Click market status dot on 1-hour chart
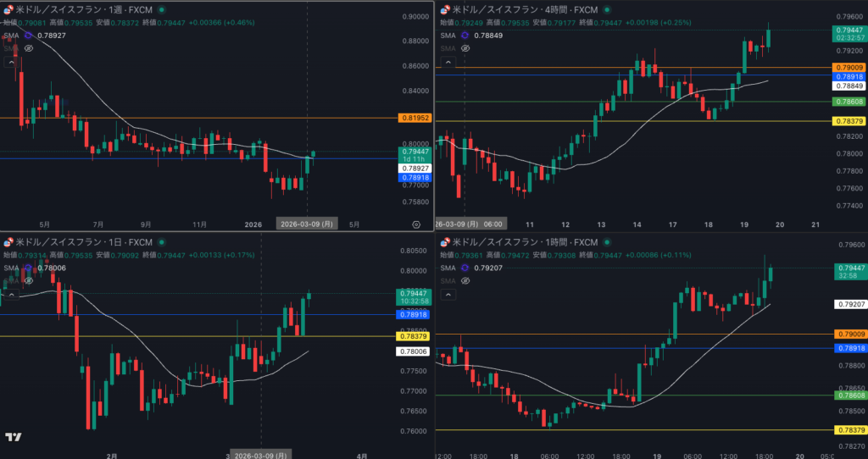The width and height of the screenshot is (868, 459). (x=607, y=242)
